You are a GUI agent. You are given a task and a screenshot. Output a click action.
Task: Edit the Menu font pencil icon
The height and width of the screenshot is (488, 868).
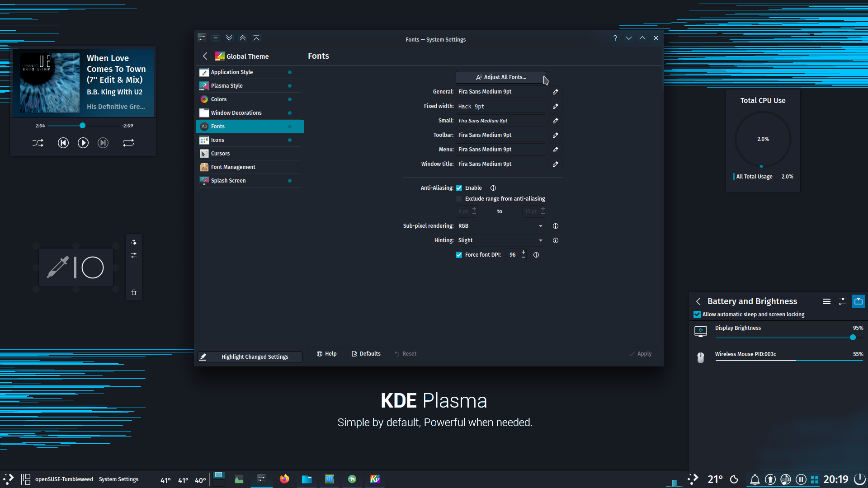click(x=556, y=150)
